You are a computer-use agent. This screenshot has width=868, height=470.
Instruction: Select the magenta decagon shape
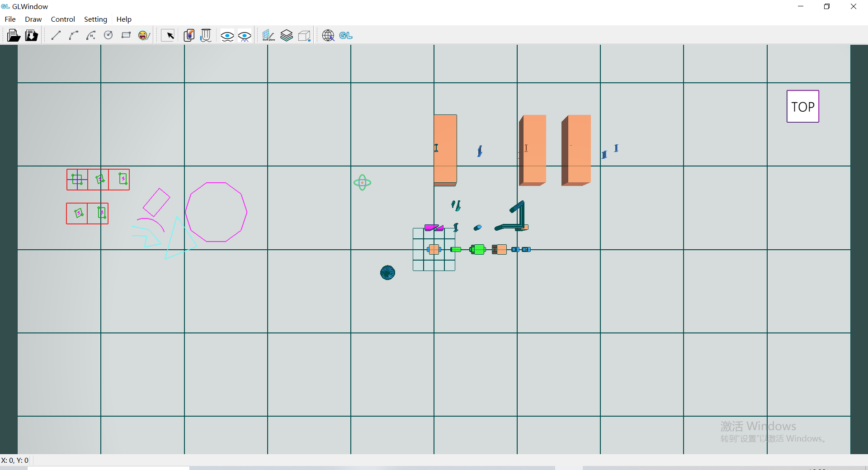(216, 212)
